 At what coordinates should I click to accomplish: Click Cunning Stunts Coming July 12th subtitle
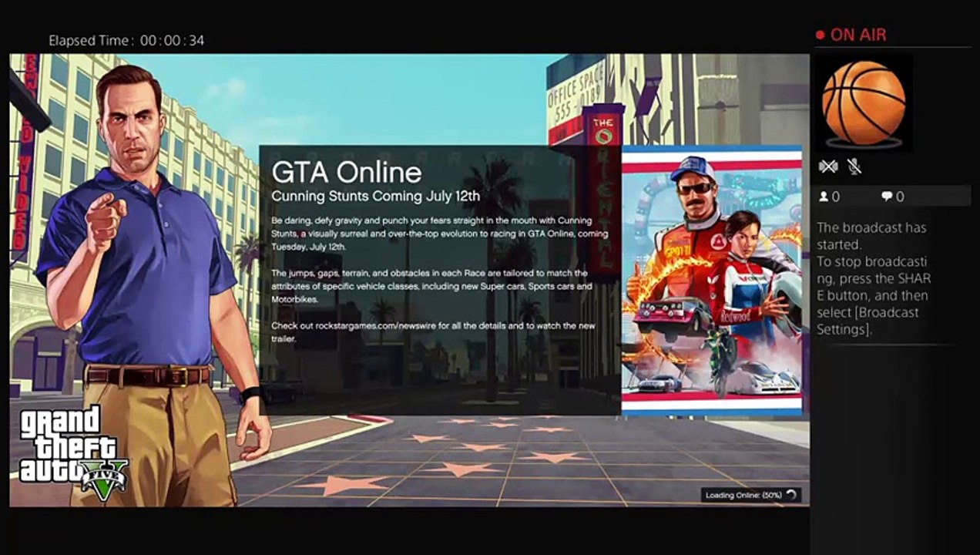coord(376,196)
